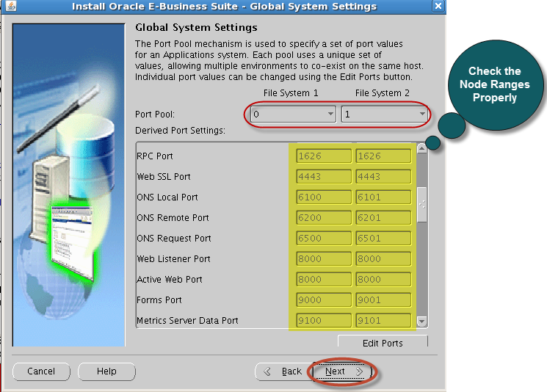Open the File System 2 Port Pool dropdown
Screen dimensions: 547x392
pyautogui.click(x=385, y=115)
